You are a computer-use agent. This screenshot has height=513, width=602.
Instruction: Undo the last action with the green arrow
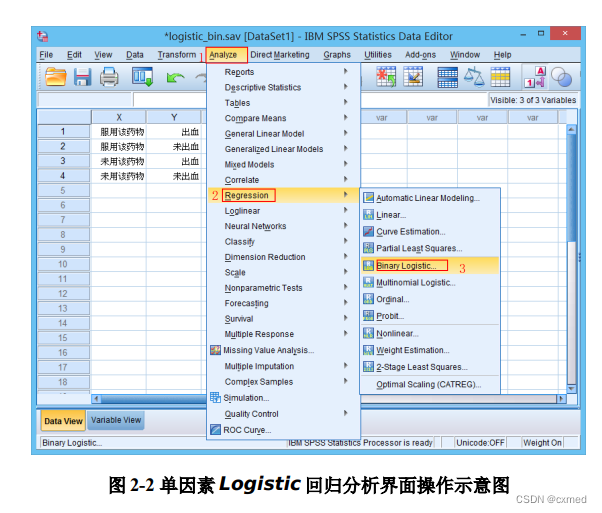pyautogui.click(x=175, y=78)
